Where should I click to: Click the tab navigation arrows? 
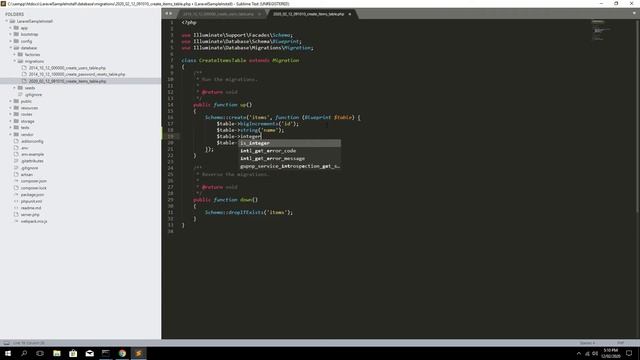168,13
